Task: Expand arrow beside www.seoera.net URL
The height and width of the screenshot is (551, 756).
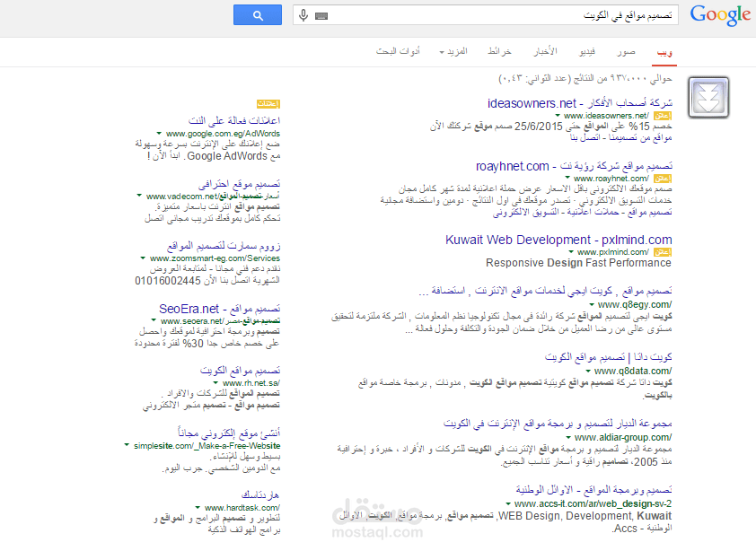Action: point(154,320)
